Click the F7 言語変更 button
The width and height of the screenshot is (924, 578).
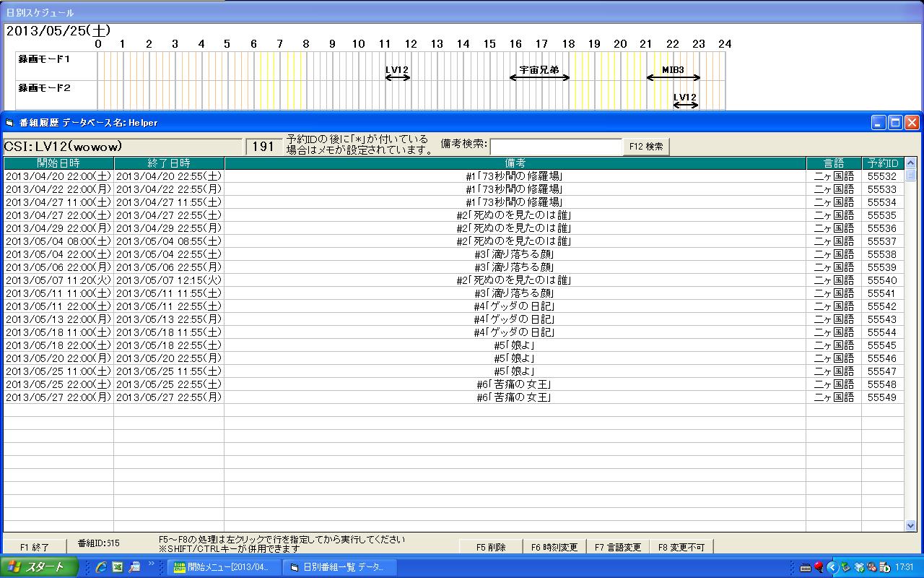coord(618,547)
